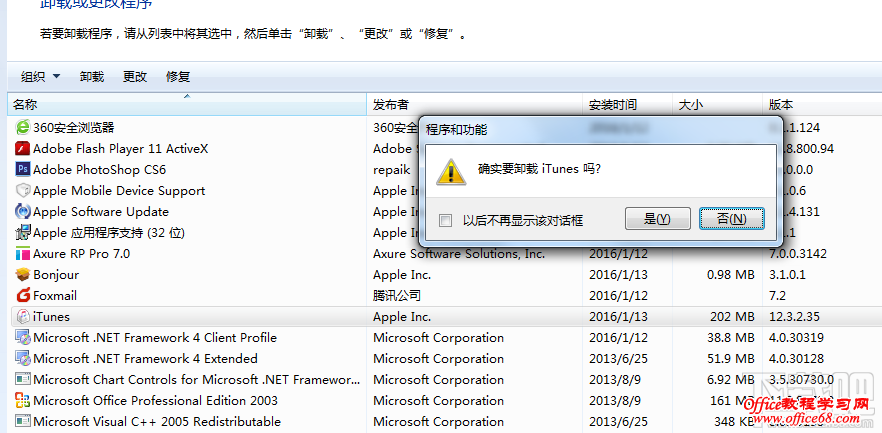Select Microsoft .NET Framework 4 Client Profile text
Viewport: 882px width, 433px height.
pos(155,338)
